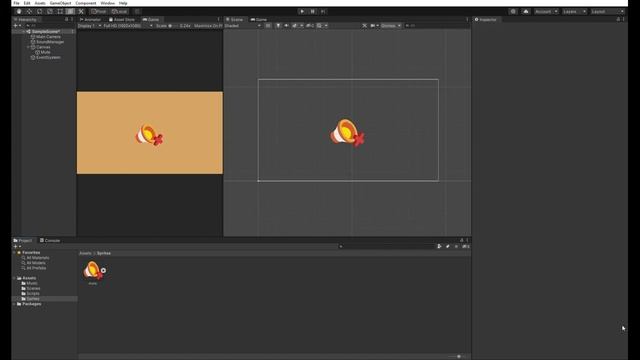The image size is (640, 360).
Task: Click the Play button
Action: click(302, 11)
